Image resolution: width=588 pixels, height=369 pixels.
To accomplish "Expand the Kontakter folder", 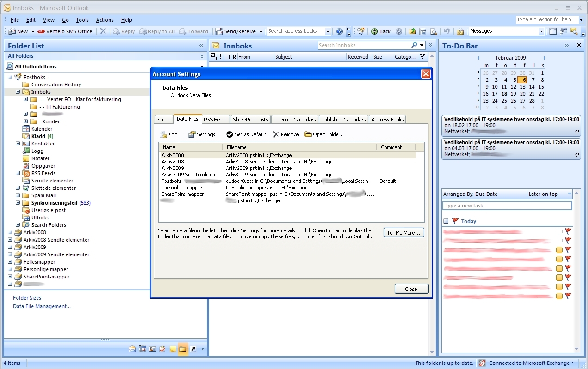I will [18, 144].
